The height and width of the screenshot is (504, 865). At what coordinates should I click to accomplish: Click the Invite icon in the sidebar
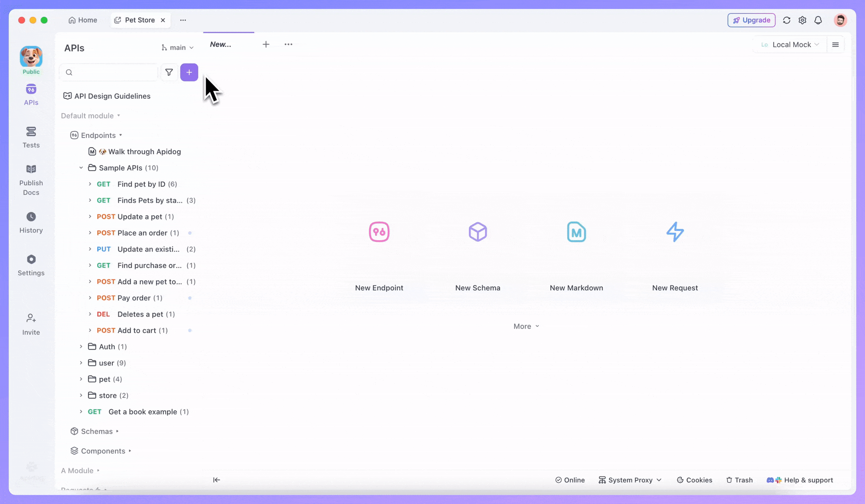pyautogui.click(x=31, y=323)
